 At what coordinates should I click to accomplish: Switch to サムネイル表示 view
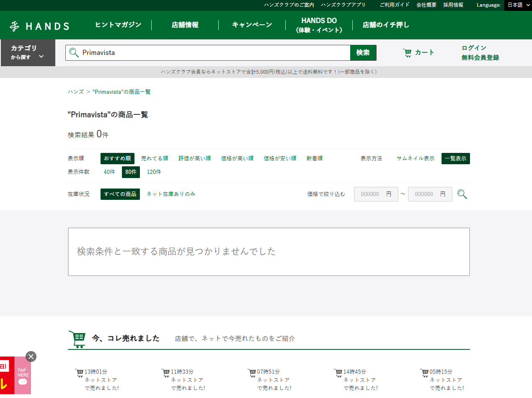416,158
